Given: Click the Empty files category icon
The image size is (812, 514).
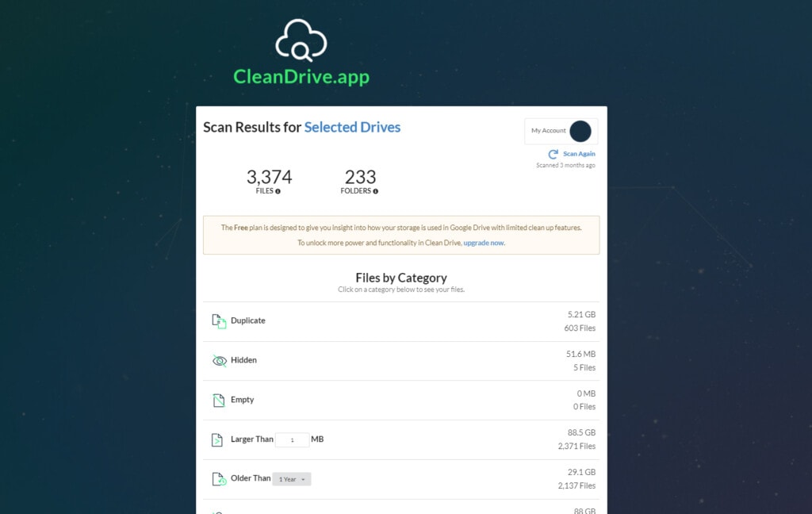Looking at the screenshot, I should pos(219,400).
